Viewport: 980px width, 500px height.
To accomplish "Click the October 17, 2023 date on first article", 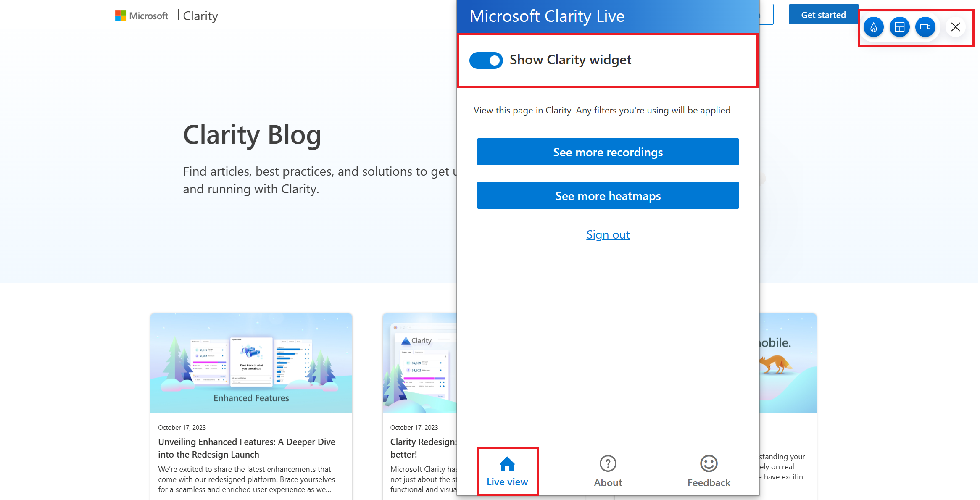I will (x=182, y=428).
